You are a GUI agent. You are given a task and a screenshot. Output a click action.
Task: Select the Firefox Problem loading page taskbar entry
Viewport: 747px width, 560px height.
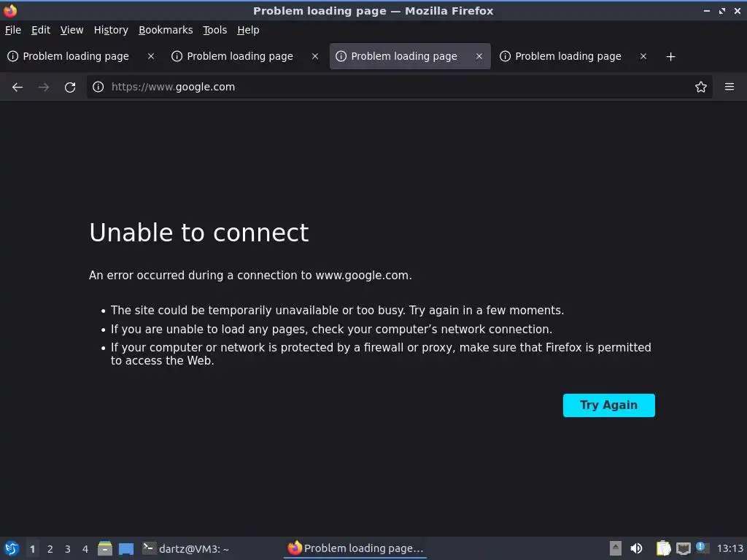pos(355,548)
